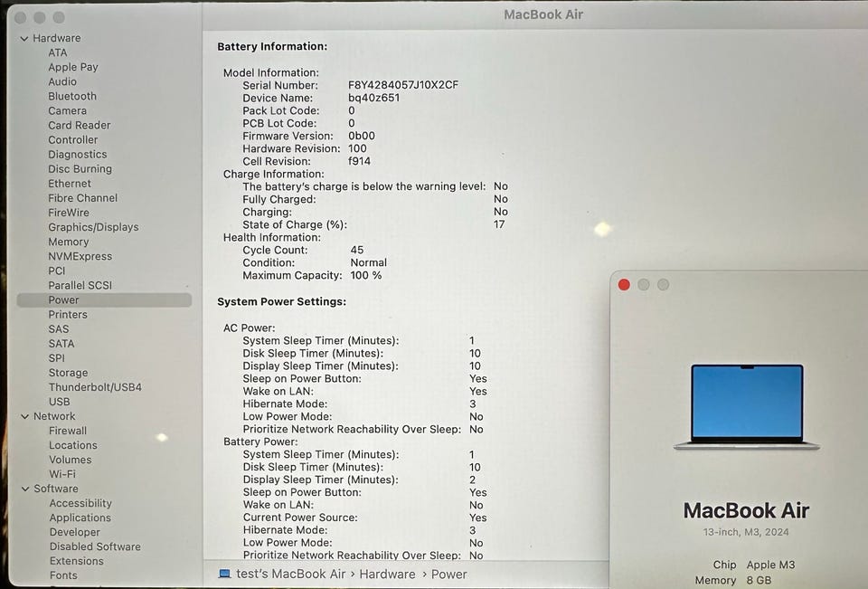Screen dimensions: 868x589
Task: Select Card Reader in the sidebar
Action: click(80, 125)
